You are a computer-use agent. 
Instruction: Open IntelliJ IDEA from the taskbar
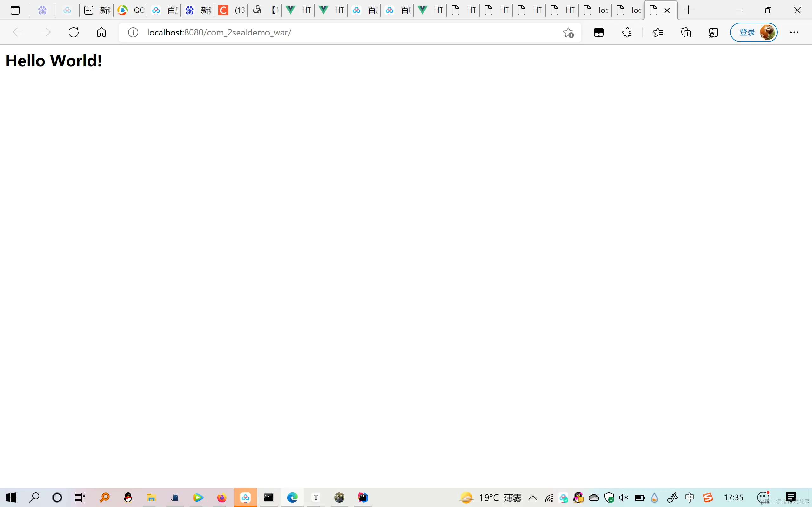363,497
